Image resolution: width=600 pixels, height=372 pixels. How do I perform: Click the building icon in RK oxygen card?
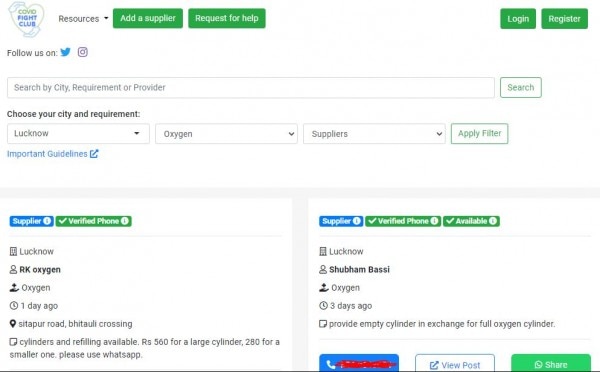(x=13, y=251)
